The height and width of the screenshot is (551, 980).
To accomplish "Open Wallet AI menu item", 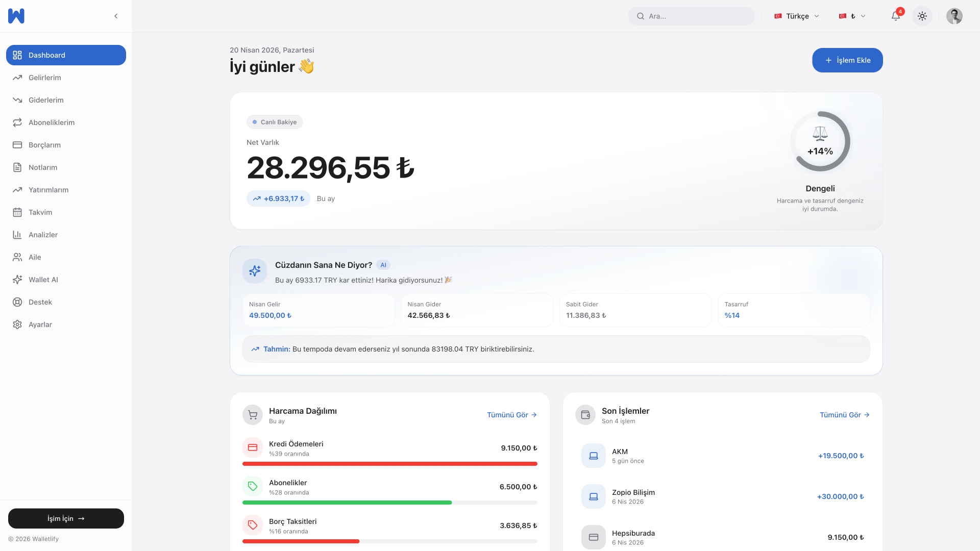I will point(43,280).
